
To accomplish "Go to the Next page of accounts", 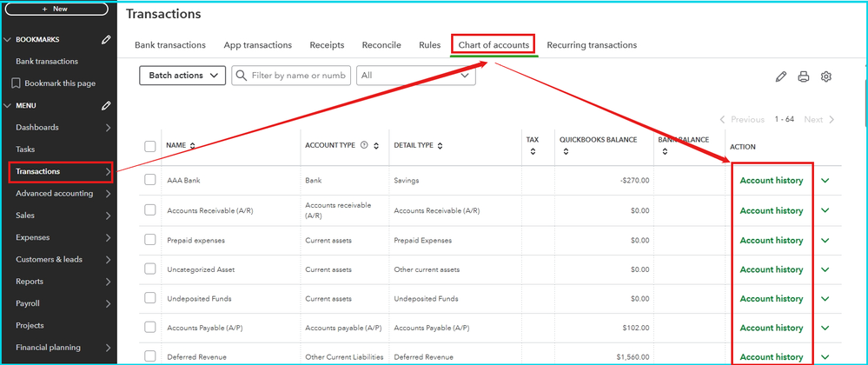I will (x=819, y=120).
